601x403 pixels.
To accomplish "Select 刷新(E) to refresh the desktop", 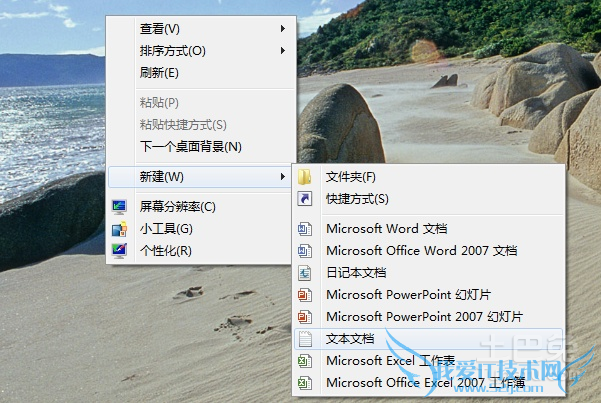I will (x=201, y=72).
